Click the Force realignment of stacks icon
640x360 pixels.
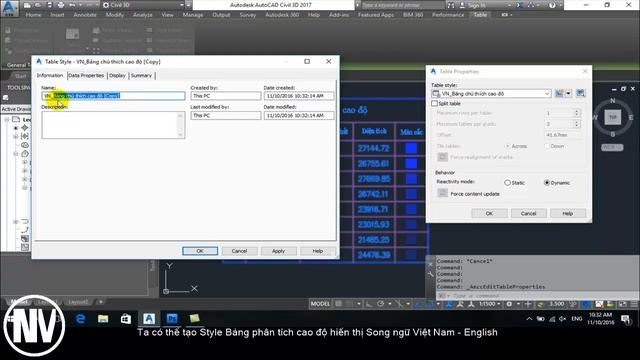[442, 157]
